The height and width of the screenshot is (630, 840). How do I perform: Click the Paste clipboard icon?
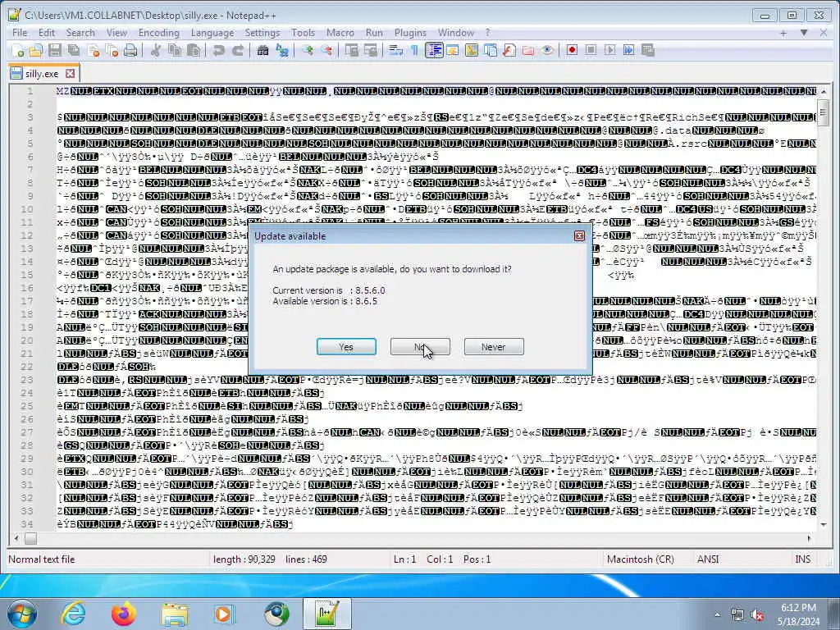click(x=194, y=50)
